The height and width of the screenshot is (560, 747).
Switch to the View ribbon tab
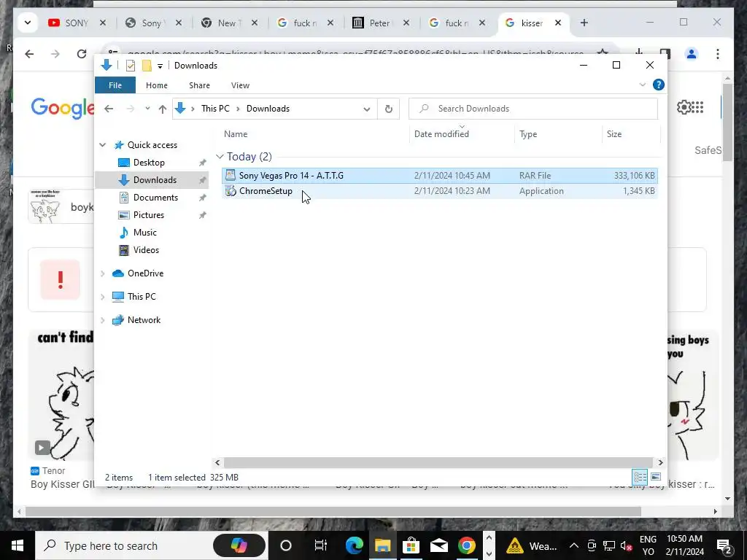pyautogui.click(x=240, y=85)
